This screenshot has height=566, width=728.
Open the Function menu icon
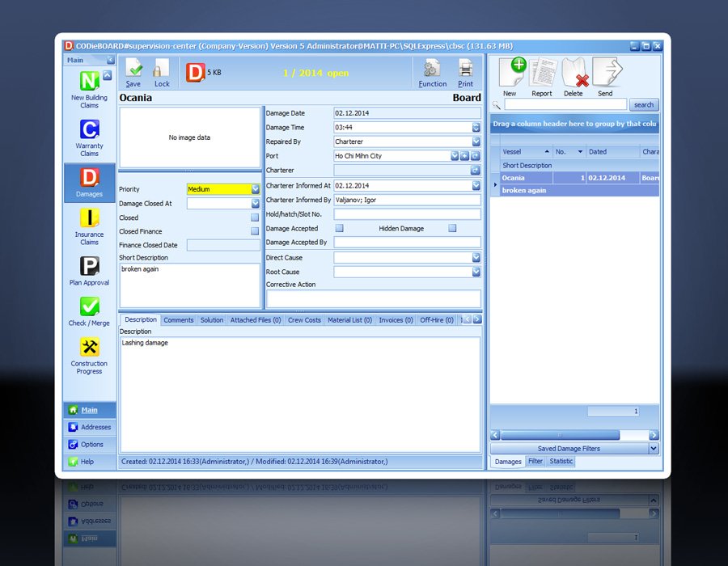[432, 73]
